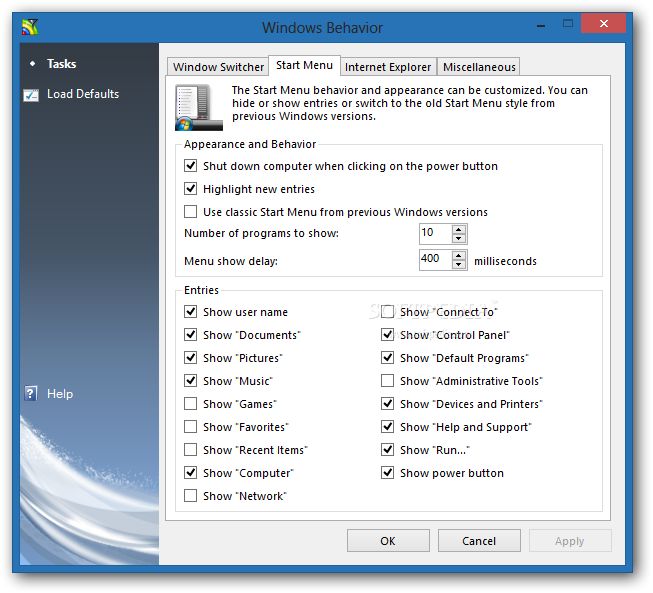Screen dimensions: 653x593
Task: Click the Help question mark icon
Action: click(x=31, y=393)
